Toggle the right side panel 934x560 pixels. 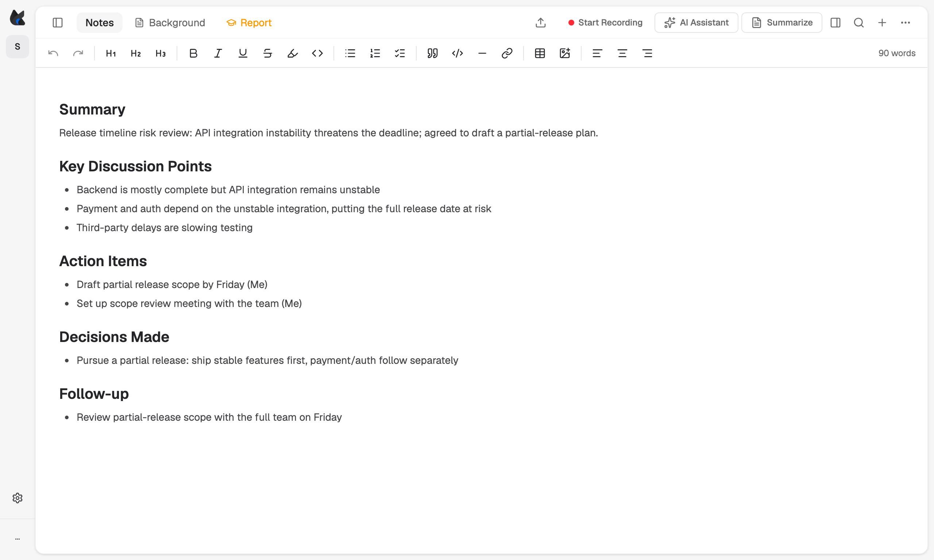click(x=835, y=23)
